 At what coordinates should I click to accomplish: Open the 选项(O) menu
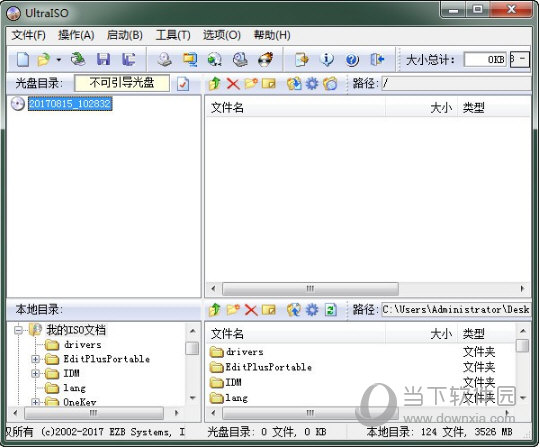221,35
